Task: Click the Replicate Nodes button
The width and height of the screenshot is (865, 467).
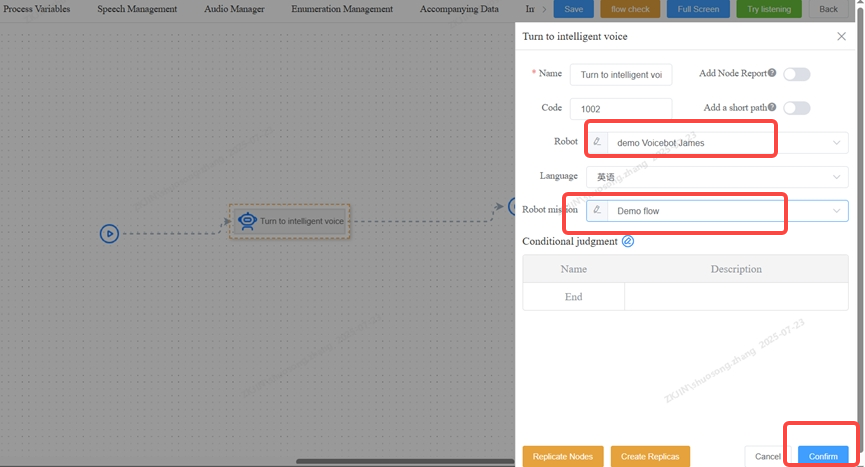Action: (563, 456)
